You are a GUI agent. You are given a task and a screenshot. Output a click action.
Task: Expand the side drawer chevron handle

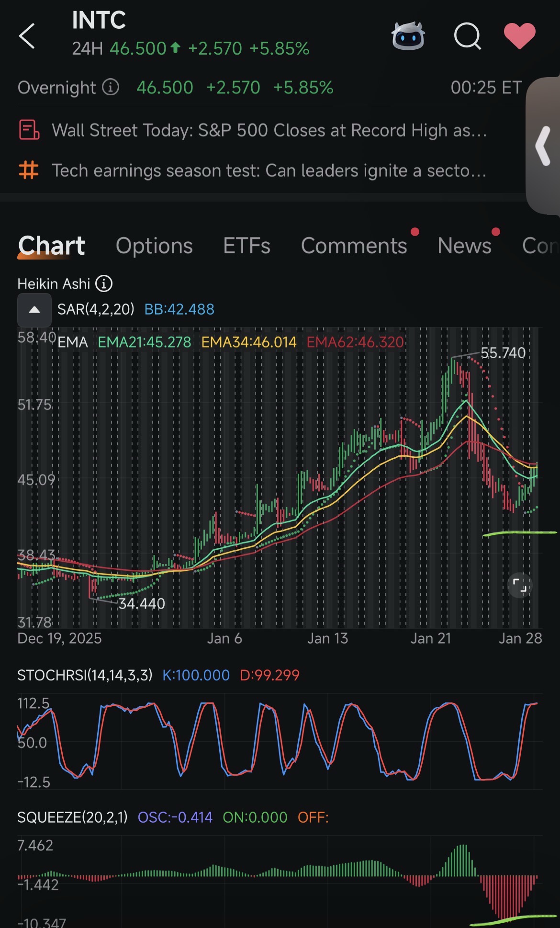pyautogui.click(x=544, y=146)
